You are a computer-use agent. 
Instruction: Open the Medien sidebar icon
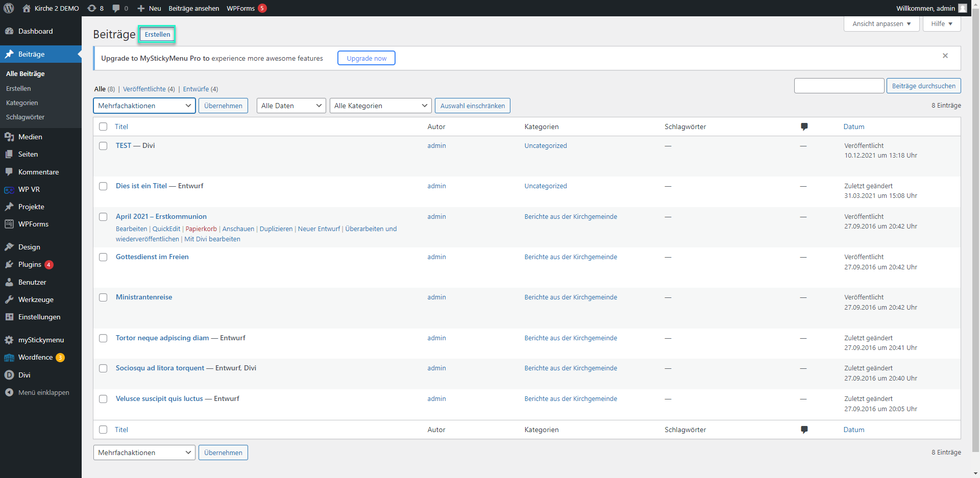[9, 137]
